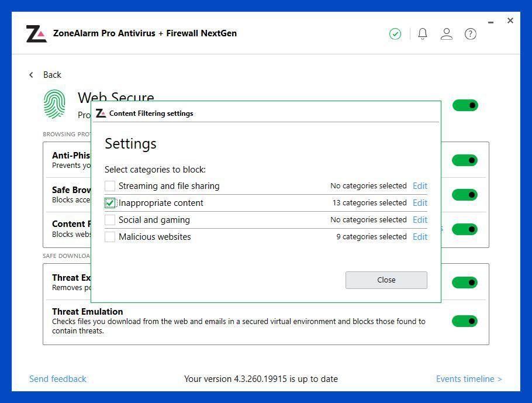The width and height of the screenshot is (532, 403).
Task: Open the user account profile icon
Action: (x=447, y=33)
